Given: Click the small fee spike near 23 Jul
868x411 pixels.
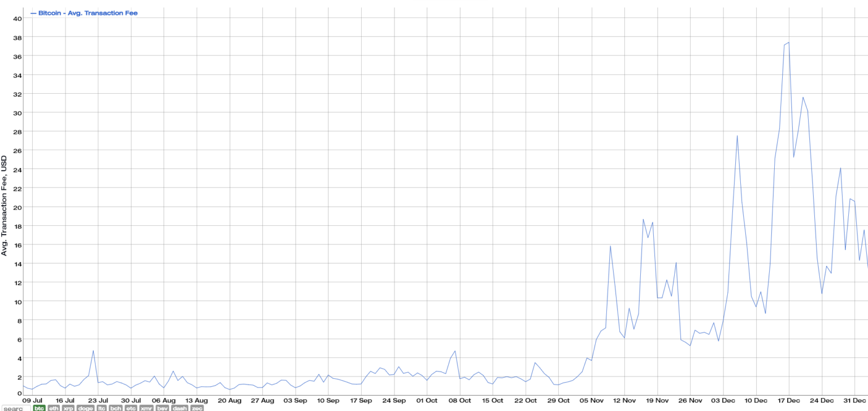Looking at the screenshot, I should click(x=93, y=351).
